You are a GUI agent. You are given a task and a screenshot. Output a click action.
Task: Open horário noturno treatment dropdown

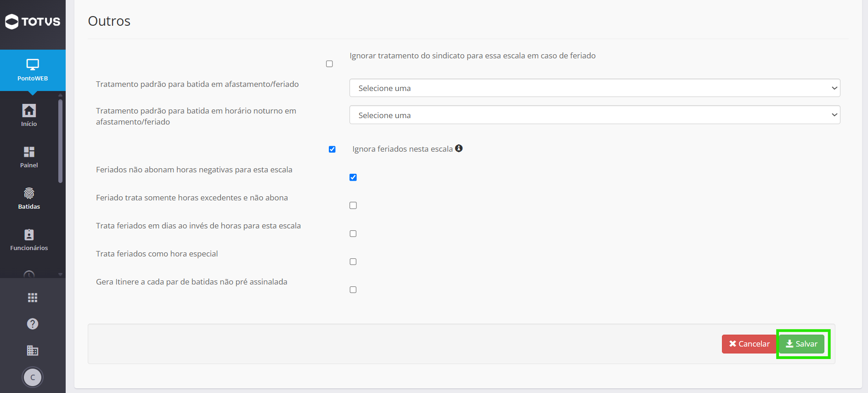pos(595,115)
